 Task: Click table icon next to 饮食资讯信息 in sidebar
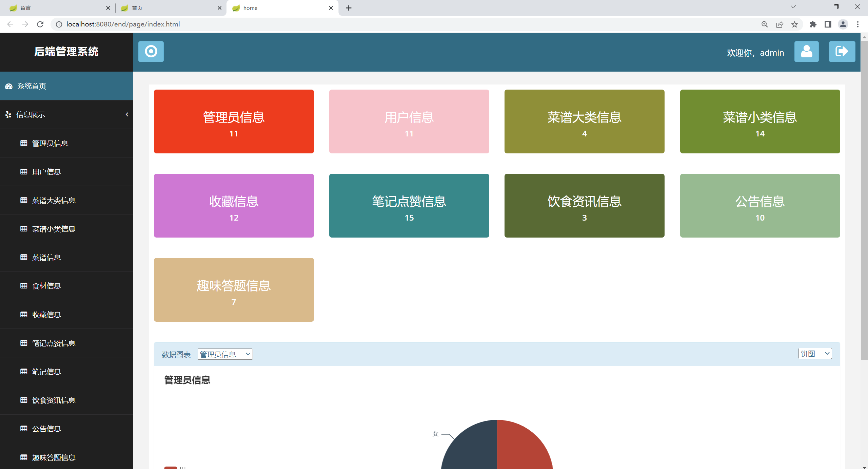24,400
